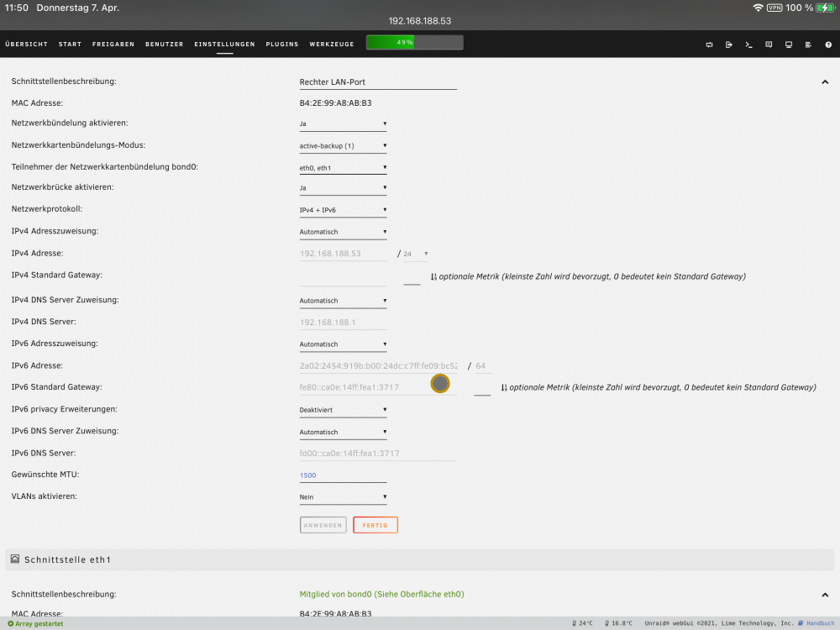Screen dimensions: 840x630
Task: Click the 49% progress bar in header
Action: pyautogui.click(x=415, y=42)
